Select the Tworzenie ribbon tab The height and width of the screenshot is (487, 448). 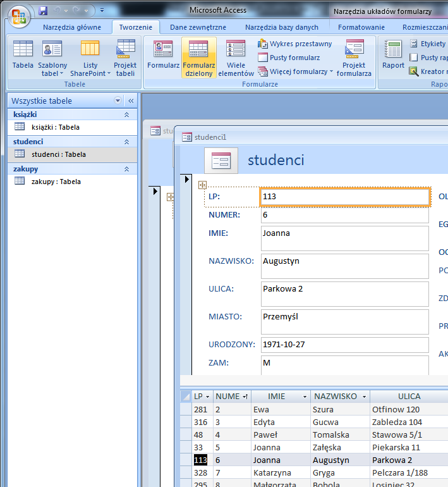[x=136, y=27]
